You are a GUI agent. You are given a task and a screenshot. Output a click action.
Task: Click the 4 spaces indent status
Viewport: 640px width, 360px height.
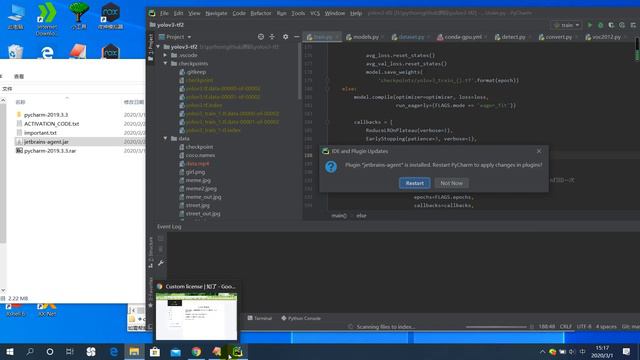[606, 327]
